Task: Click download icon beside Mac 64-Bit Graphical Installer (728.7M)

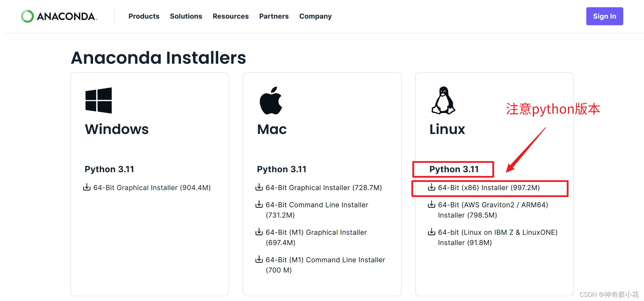Action: [x=259, y=187]
